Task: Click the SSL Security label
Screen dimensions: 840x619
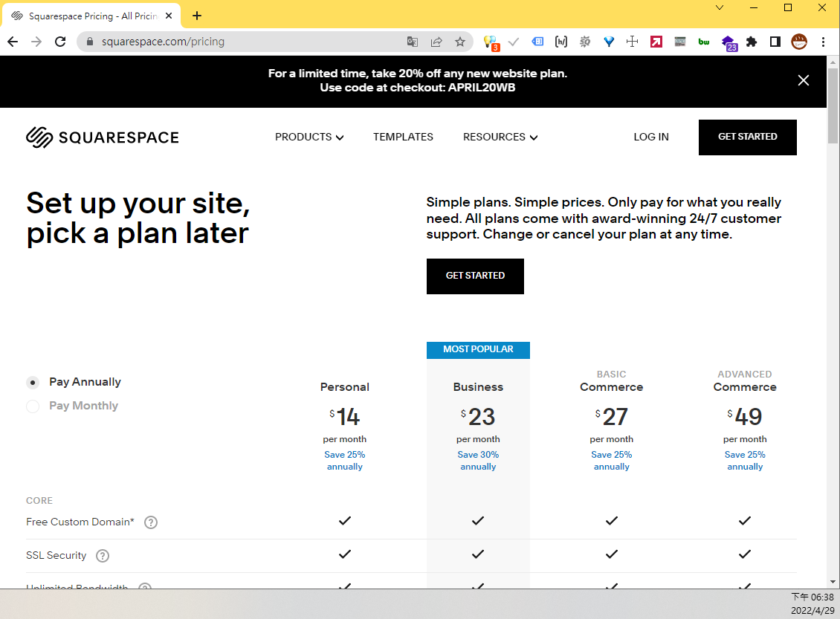Action: 56,555
